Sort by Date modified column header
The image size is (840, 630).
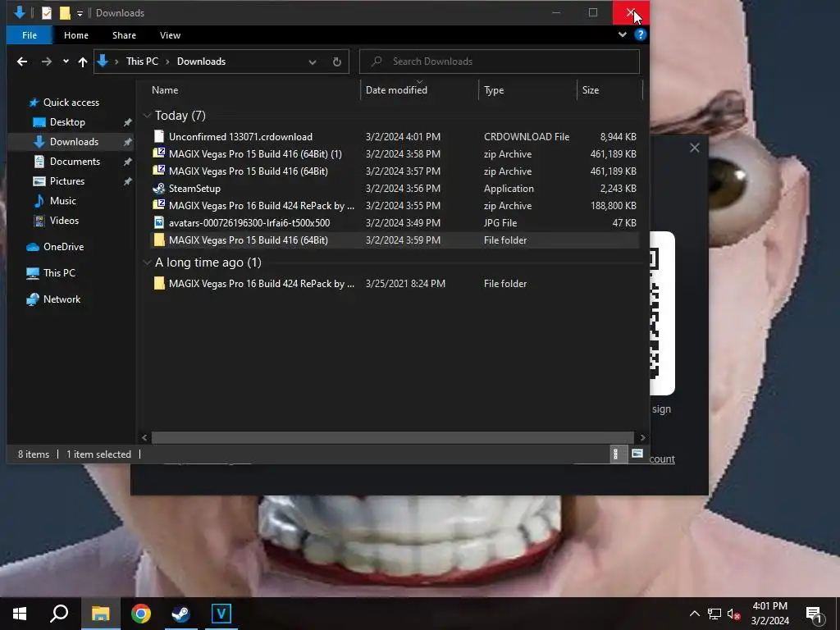click(396, 90)
